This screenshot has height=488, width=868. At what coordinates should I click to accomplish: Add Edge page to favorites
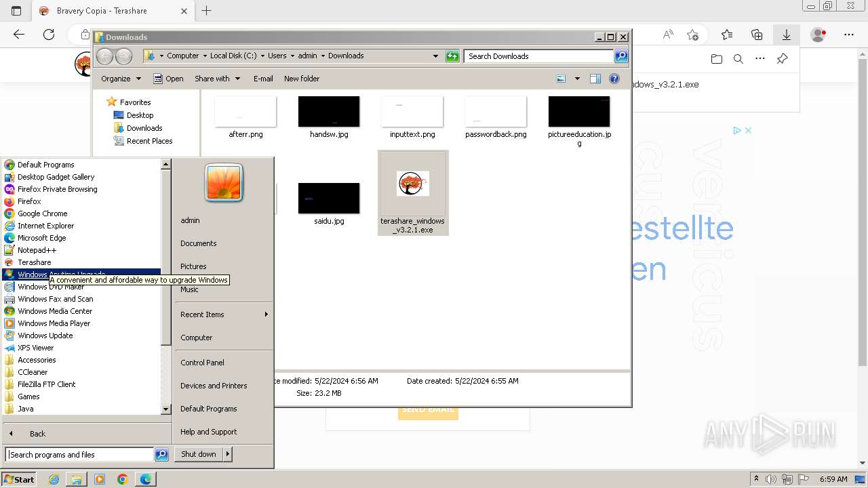pos(692,35)
